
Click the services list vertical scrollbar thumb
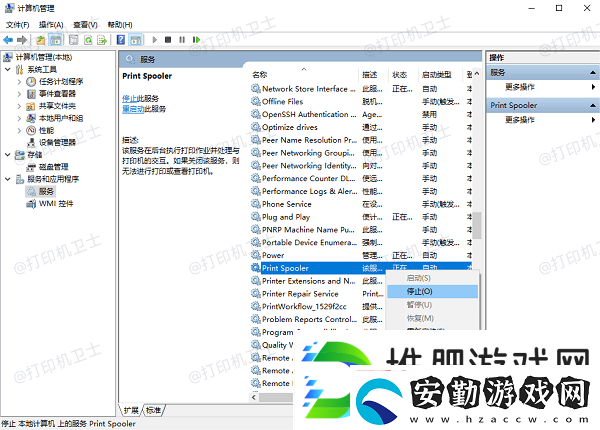click(477, 226)
